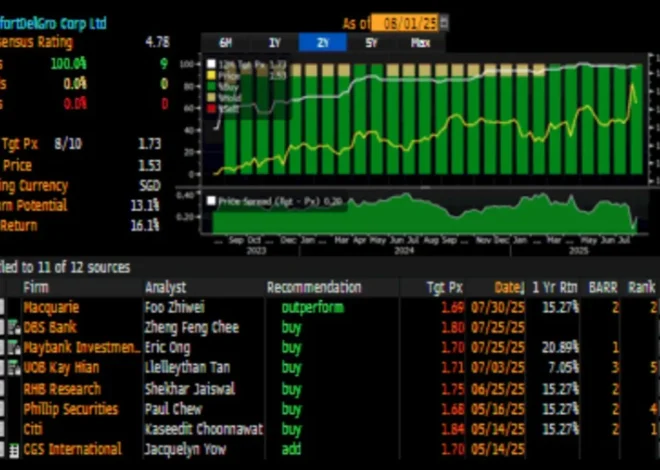This screenshot has height=470, width=660.
Task: Click UOB Kay Hian's 7.05% return
Action: coord(564,368)
